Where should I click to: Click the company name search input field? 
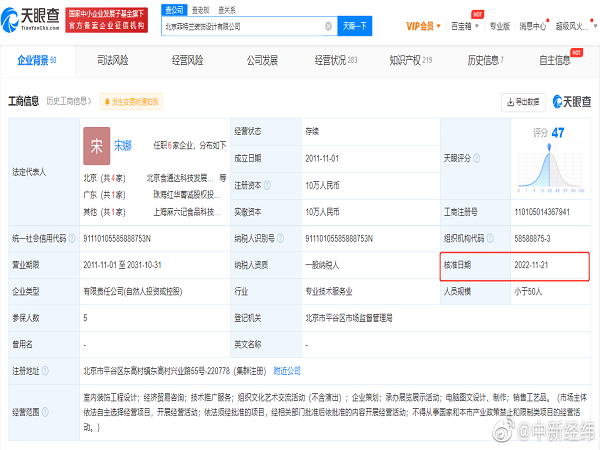click(x=240, y=27)
